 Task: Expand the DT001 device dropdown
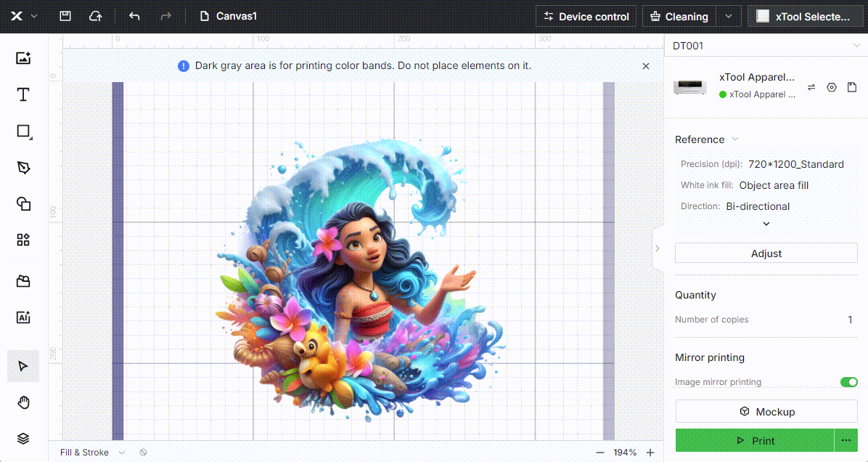pyautogui.click(x=856, y=46)
